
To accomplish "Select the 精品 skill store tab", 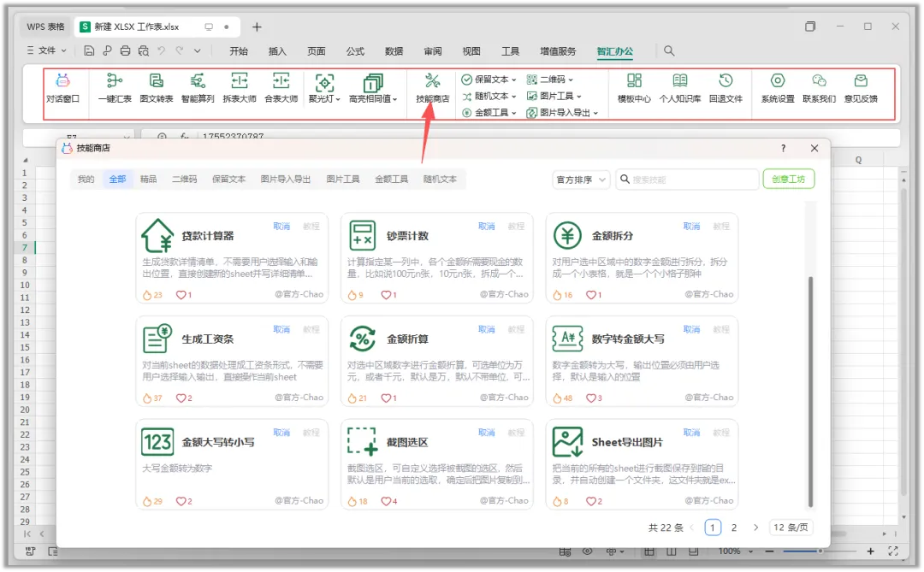I will coord(149,179).
